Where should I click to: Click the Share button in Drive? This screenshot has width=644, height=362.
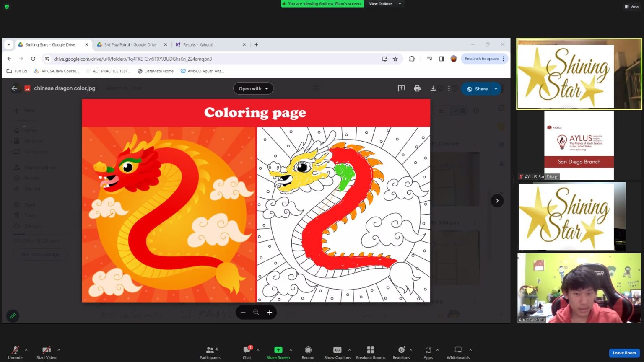(478, 89)
